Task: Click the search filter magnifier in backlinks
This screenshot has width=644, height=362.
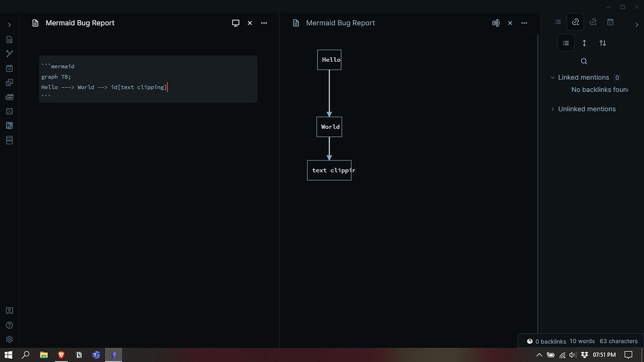Action: pyautogui.click(x=584, y=61)
